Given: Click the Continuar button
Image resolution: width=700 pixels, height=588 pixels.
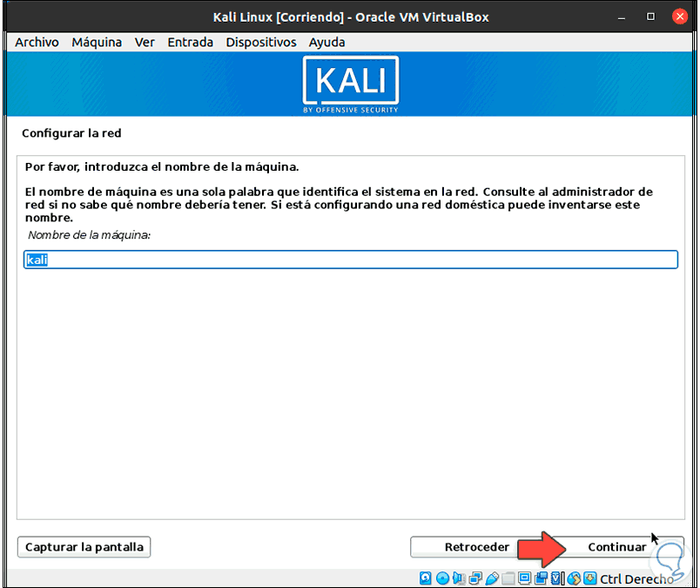Looking at the screenshot, I should [x=617, y=547].
